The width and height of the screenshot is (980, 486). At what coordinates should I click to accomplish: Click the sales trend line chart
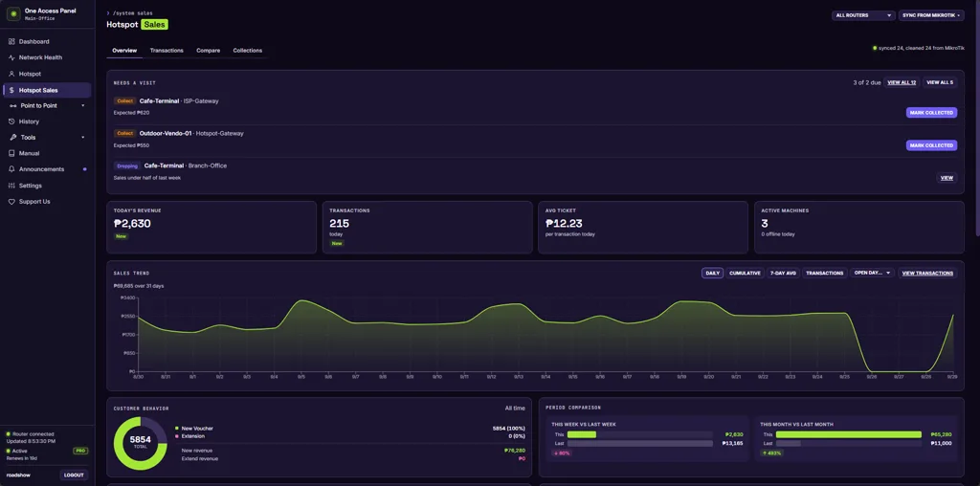point(545,334)
